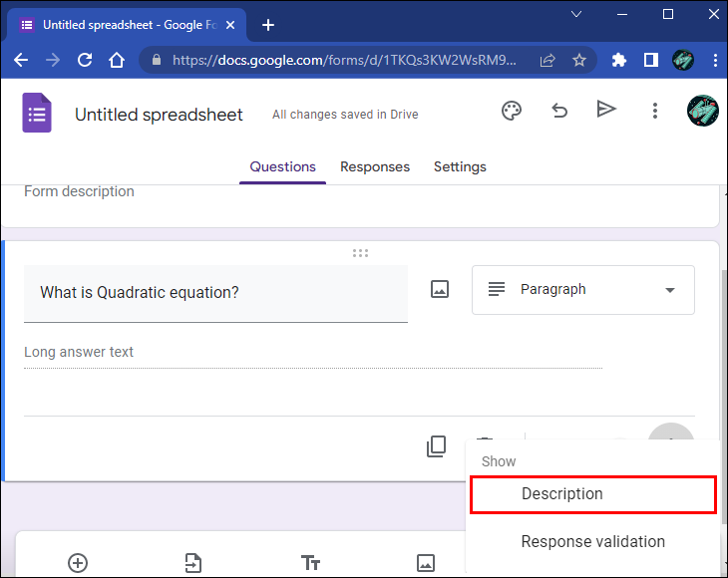Open the form's more options menu
Screen dimensions: 728x578
coord(654,111)
